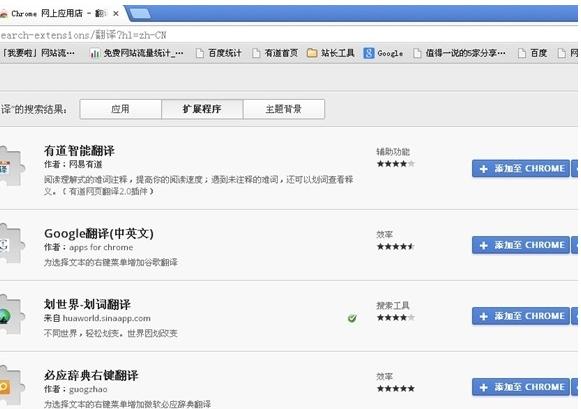Open the 百度 bookmark
Image resolution: width=581 pixels, height=409 pixels.
coord(532,53)
